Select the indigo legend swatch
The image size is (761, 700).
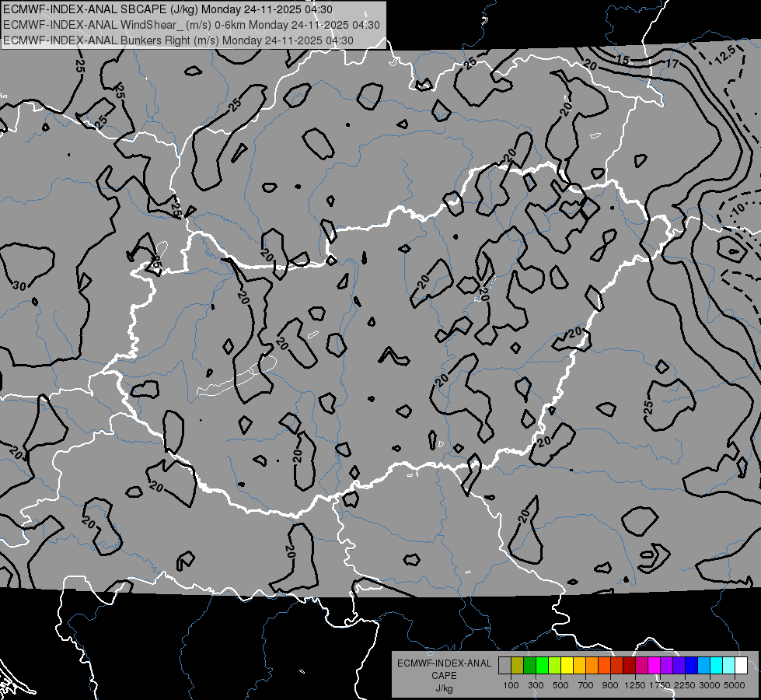679,665
